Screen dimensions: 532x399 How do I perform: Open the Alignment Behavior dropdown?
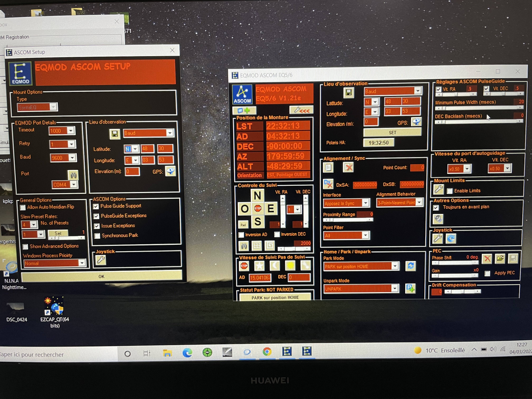coord(419,202)
